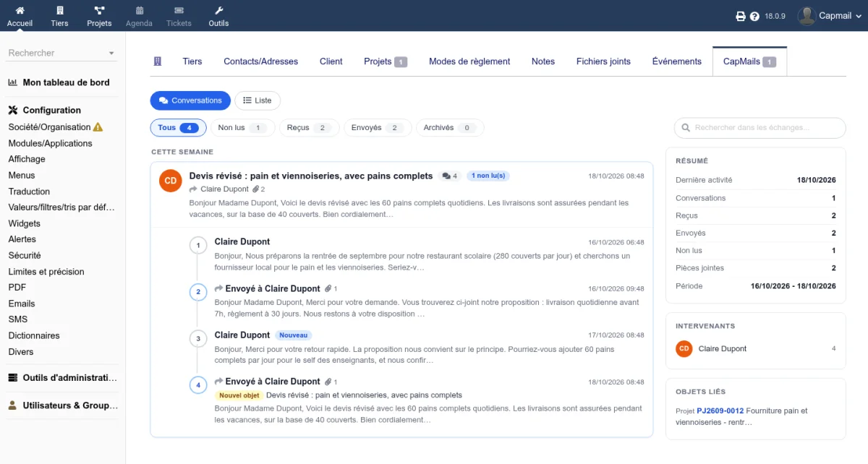Screen dimensions: 868x464
Task: Open Alertes settings
Action: click(22, 239)
